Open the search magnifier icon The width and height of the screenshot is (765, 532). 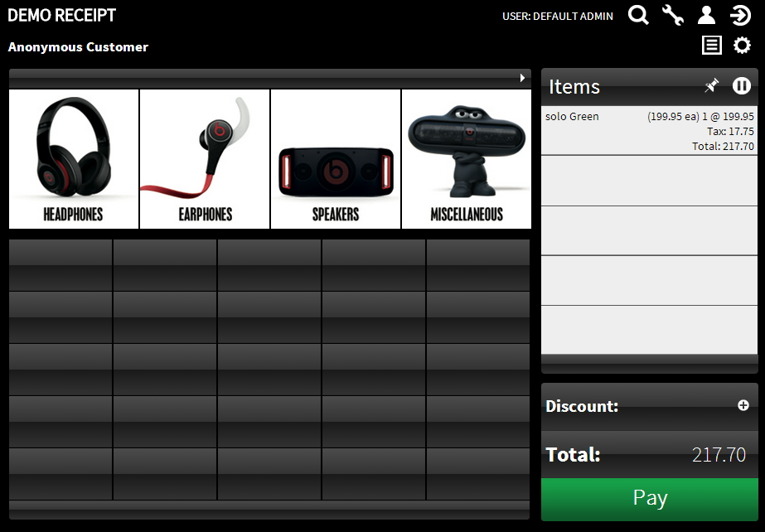tap(638, 16)
